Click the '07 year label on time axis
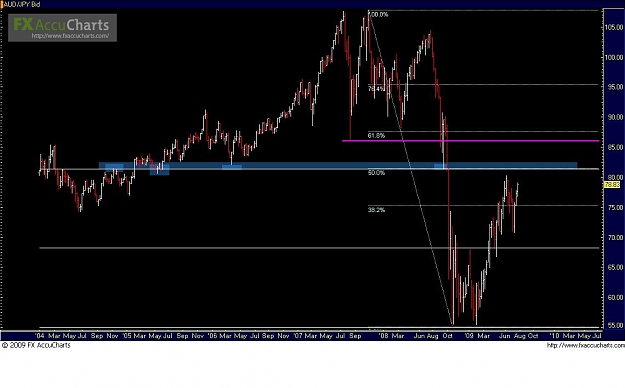 tap(298, 336)
